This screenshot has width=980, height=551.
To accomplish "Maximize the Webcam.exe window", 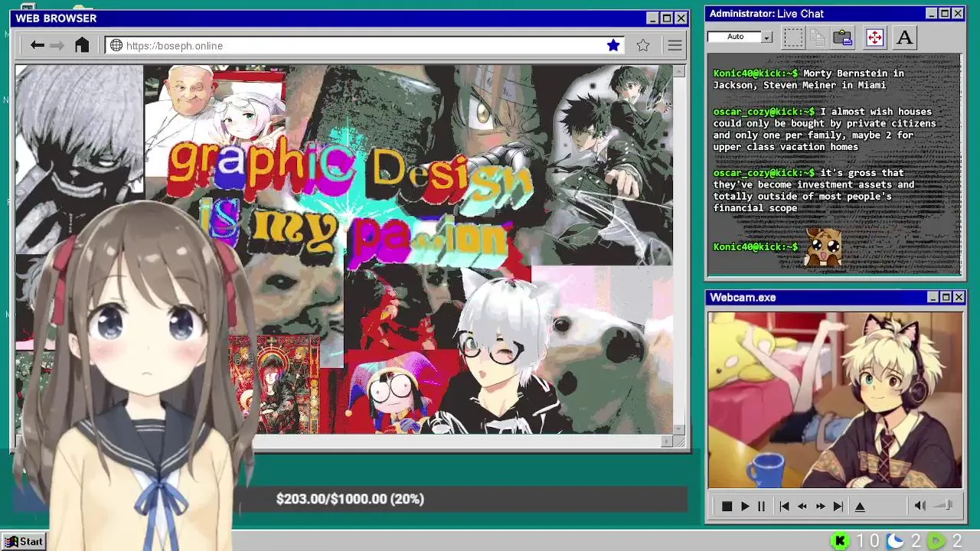I will point(946,297).
